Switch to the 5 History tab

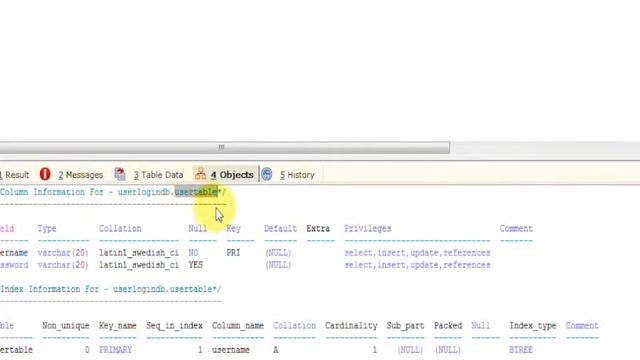pyautogui.click(x=297, y=175)
